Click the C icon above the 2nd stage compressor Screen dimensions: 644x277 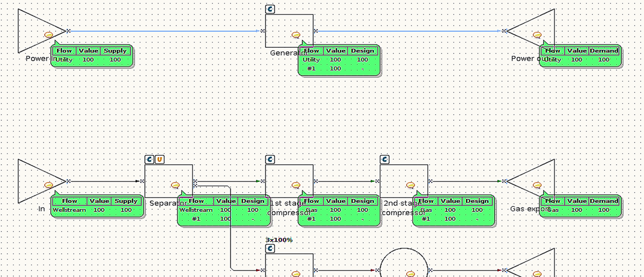click(385, 159)
